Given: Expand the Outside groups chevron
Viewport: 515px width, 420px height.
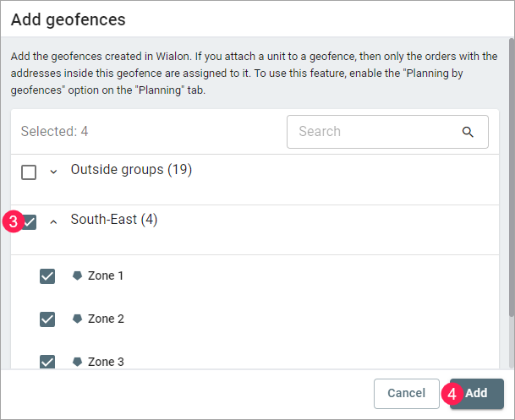Looking at the screenshot, I should [x=53, y=172].
